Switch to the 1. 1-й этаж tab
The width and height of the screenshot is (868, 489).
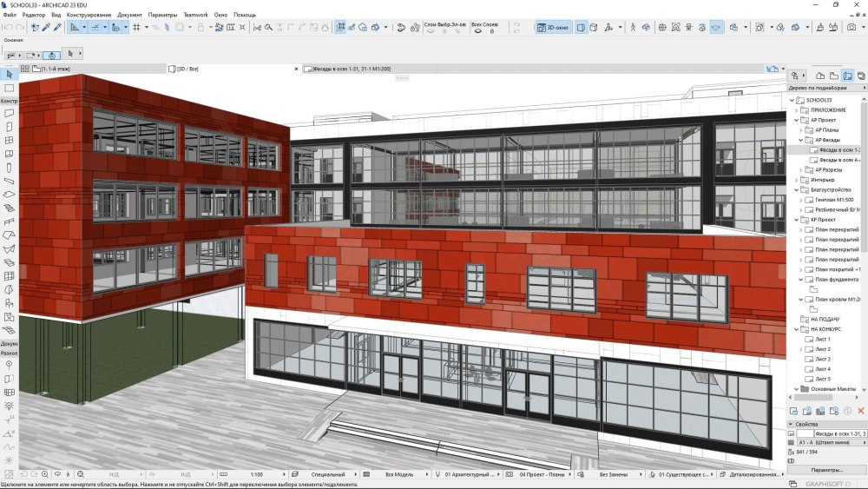tap(52, 68)
